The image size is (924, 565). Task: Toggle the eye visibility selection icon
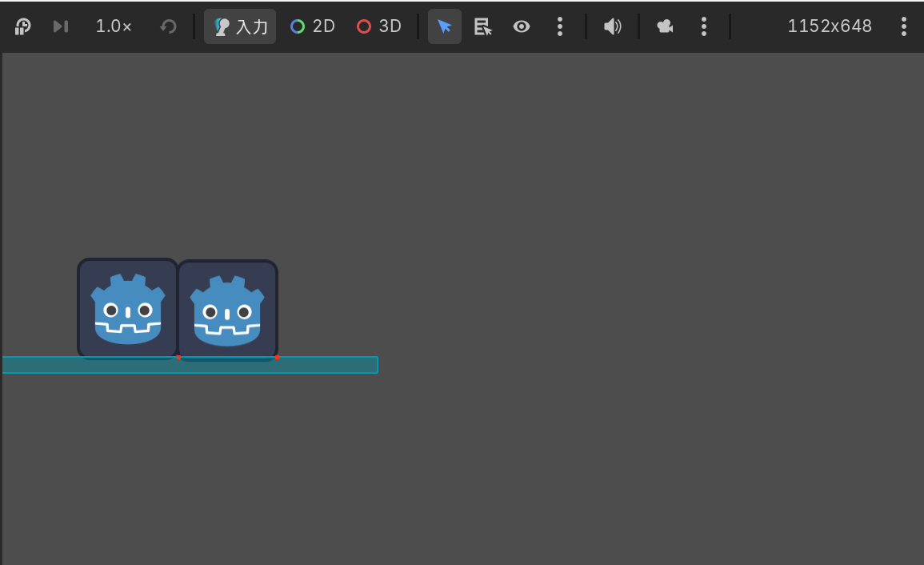(x=522, y=26)
